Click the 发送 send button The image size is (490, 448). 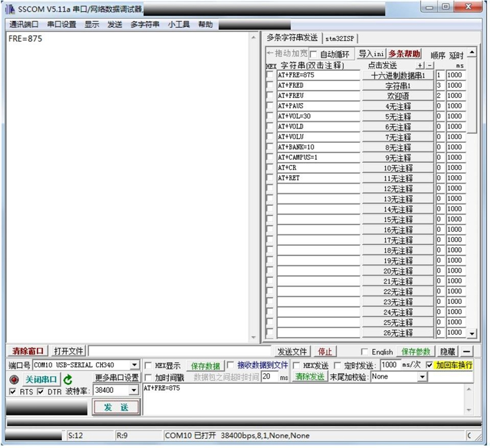pyautogui.click(x=116, y=407)
